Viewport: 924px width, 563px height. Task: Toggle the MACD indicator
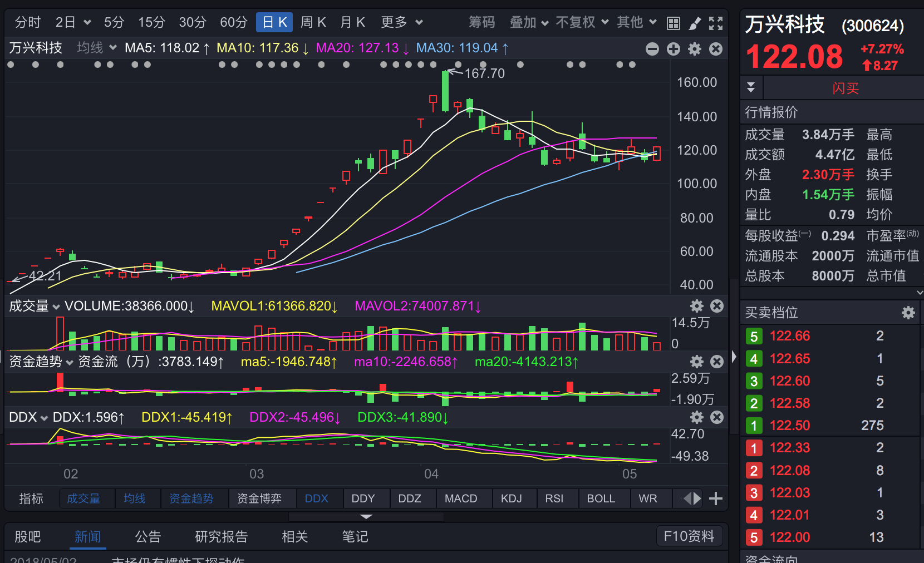(461, 498)
